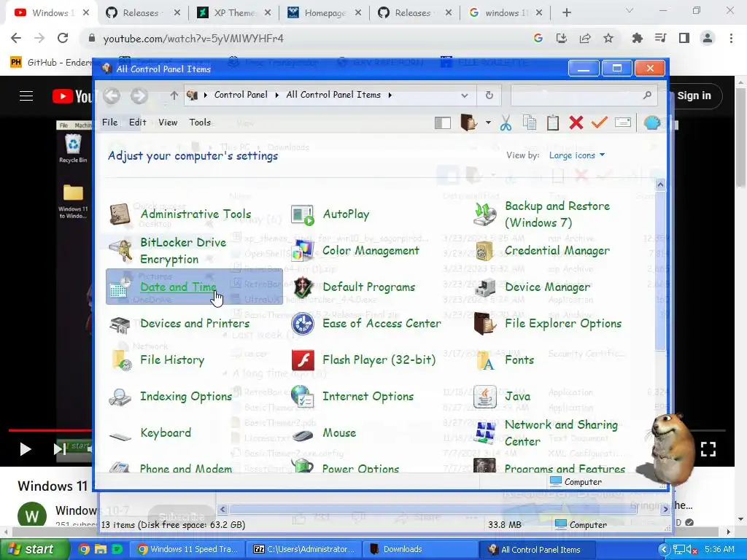Click the red X Delete toolbar icon
747x560 pixels.
(x=576, y=122)
